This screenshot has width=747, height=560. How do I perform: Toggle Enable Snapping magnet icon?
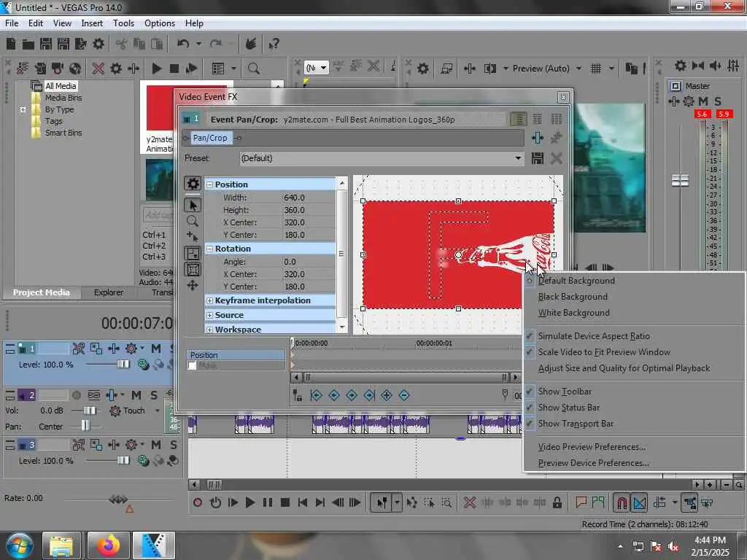click(622, 502)
